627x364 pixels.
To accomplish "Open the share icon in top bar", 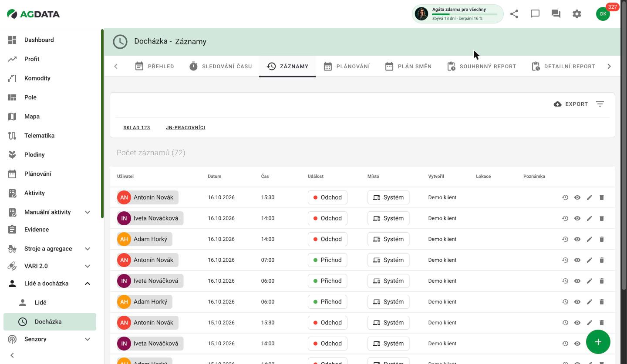I will pos(514,14).
